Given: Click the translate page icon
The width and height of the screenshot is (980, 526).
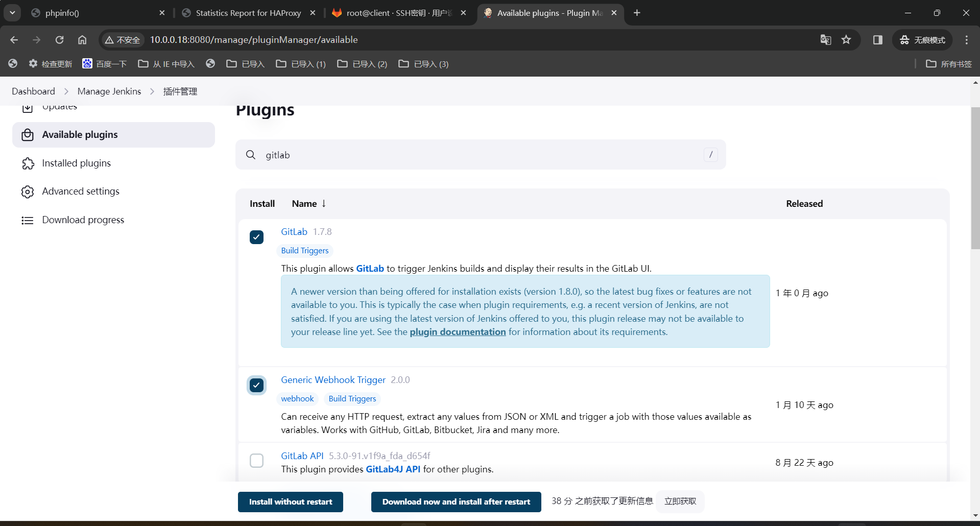Looking at the screenshot, I should pos(826,40).
